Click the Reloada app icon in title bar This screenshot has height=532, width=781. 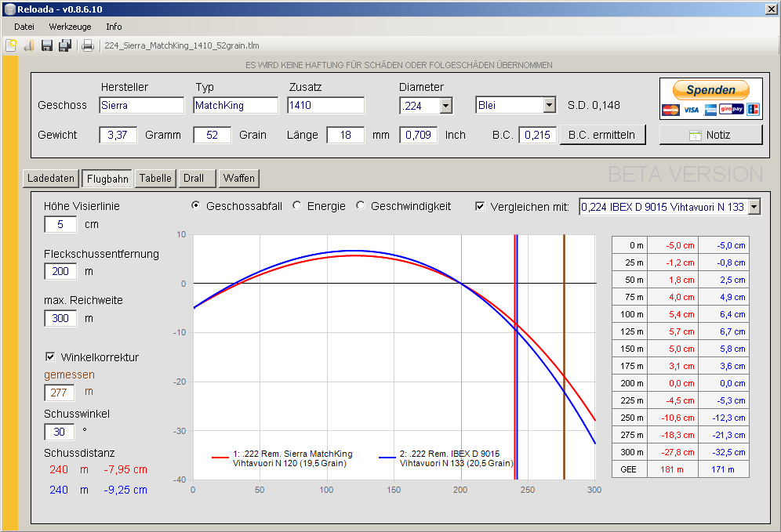[x=10, y=9]
